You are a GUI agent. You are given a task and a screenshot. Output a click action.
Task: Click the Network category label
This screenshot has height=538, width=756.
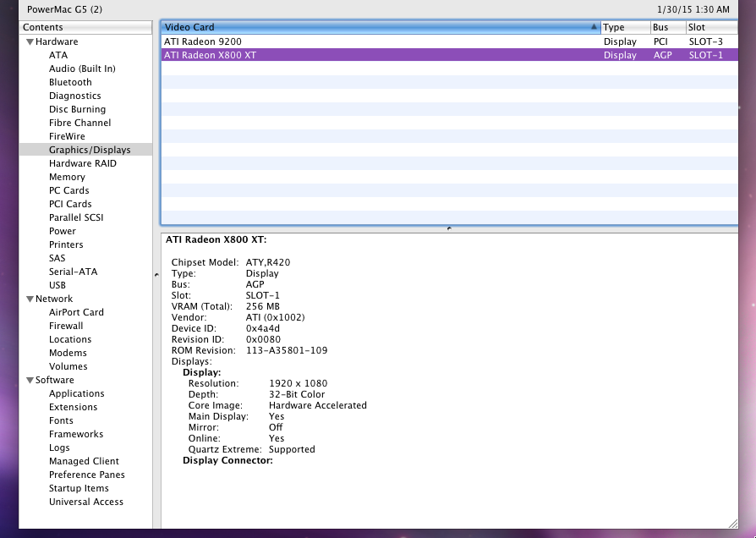pos(54,299)
